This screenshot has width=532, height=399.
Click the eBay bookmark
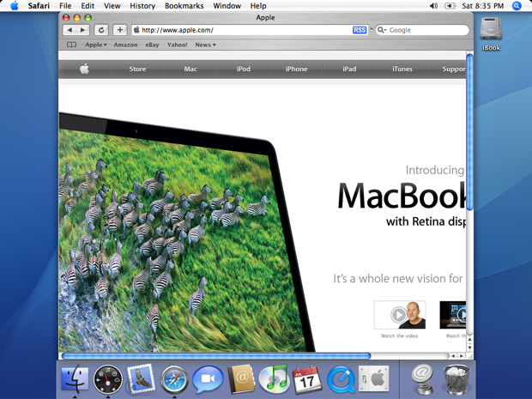pyautogui.click(x=152, y=45)
